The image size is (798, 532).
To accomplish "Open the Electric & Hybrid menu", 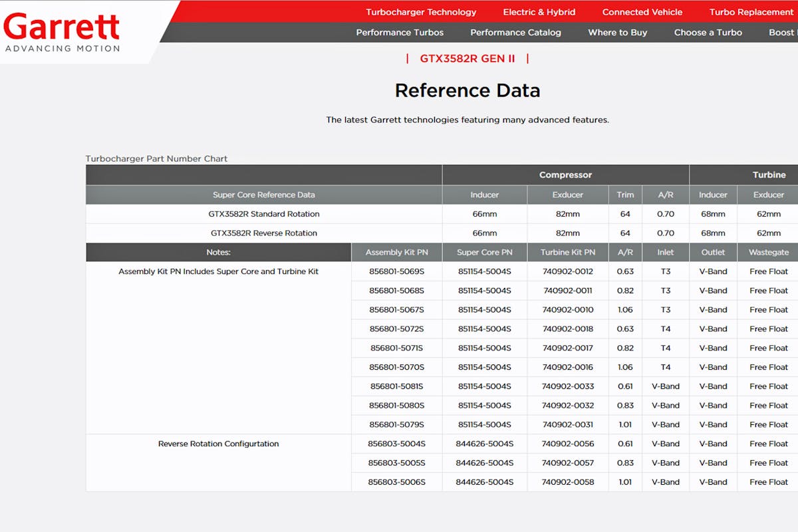I will coord(539,12).
